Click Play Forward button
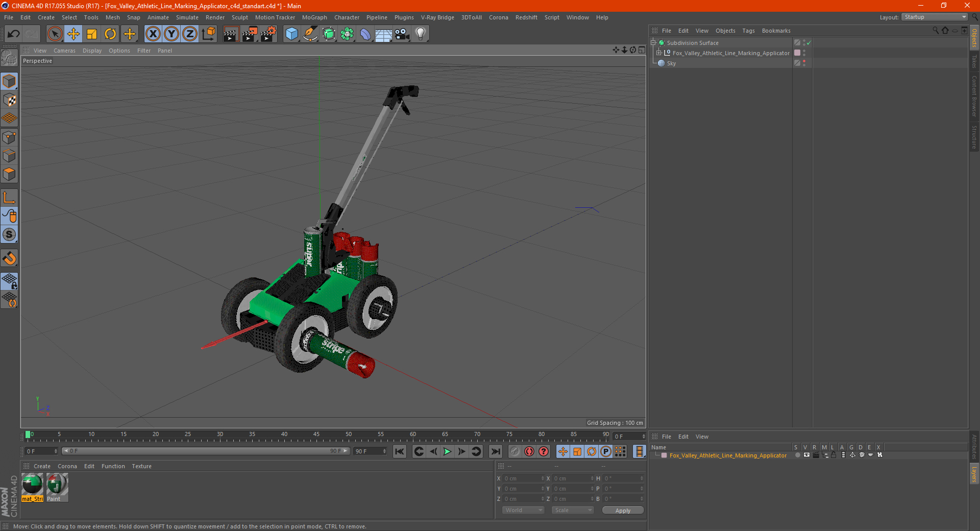The image size is (980, 531). 447,451
